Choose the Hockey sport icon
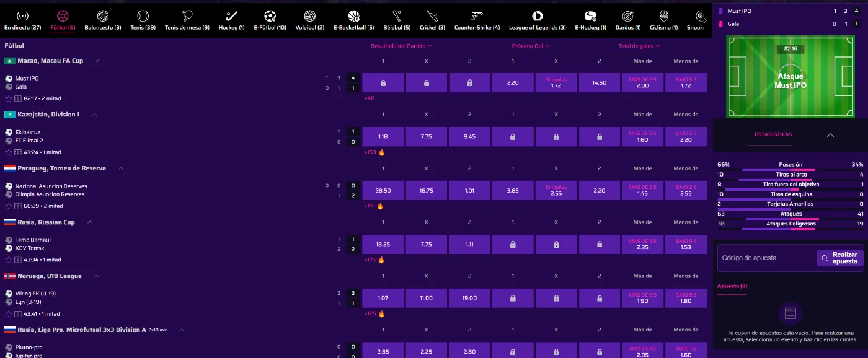The height and width of the screenshot is (358, 868). click(232, 16)
